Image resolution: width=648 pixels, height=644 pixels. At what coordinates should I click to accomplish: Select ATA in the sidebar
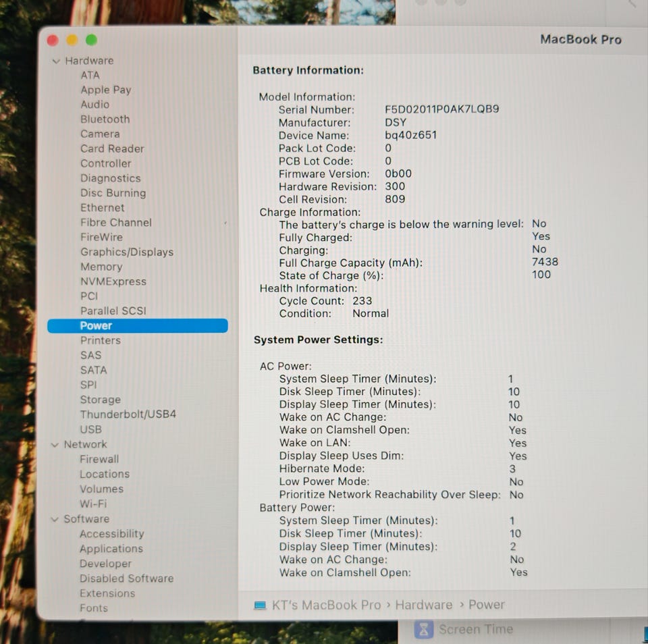click(90, 75)
